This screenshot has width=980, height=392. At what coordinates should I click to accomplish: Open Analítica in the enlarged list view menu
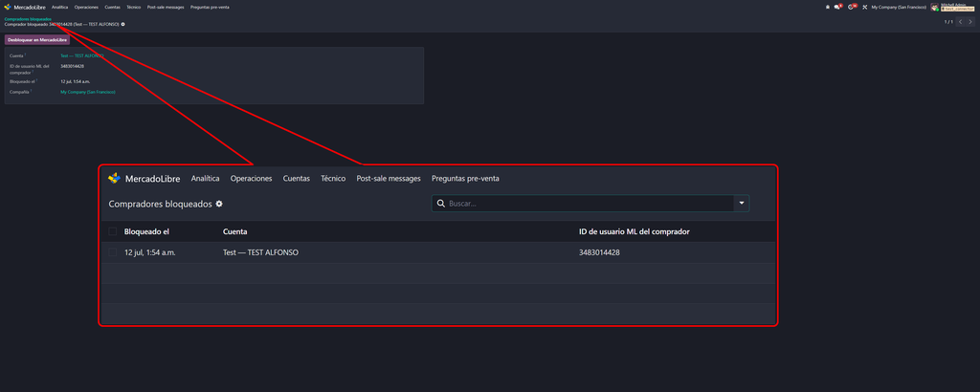(x=205, y=179)
